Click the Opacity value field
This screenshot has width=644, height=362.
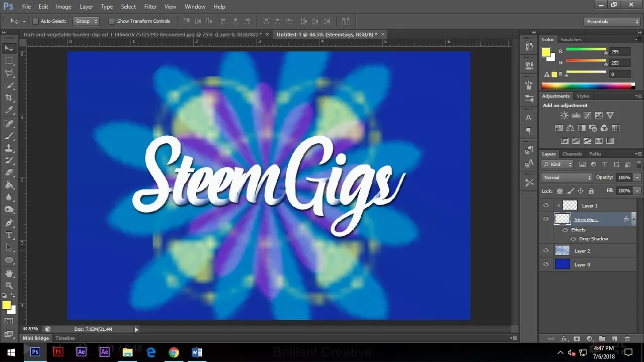tap(624, 177)
